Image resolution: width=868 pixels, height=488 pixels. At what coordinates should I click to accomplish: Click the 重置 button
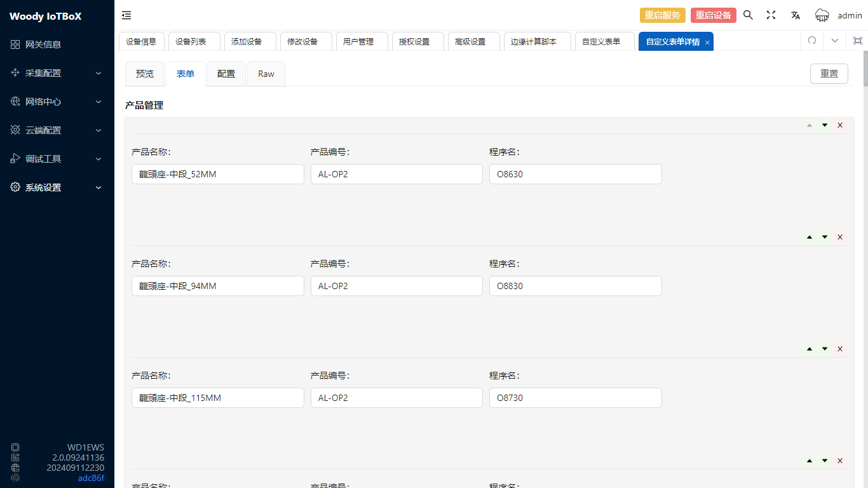click(829, 74)
